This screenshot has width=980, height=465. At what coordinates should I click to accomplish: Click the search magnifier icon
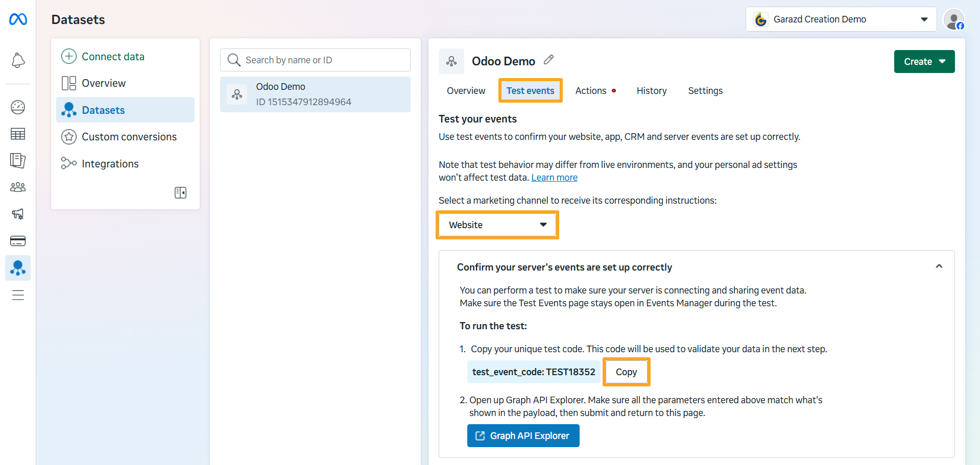(234, 60)
